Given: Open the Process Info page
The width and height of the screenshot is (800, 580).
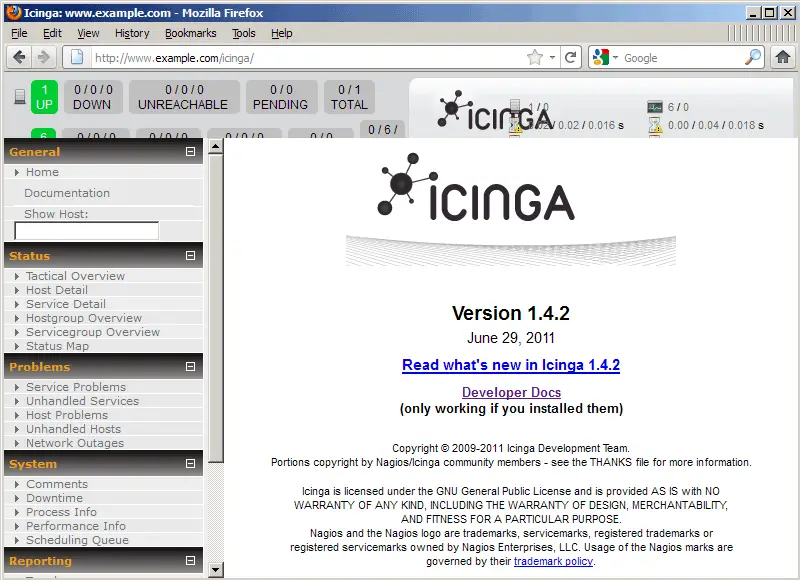Looking at the screenshot, I should click(61, 512).
